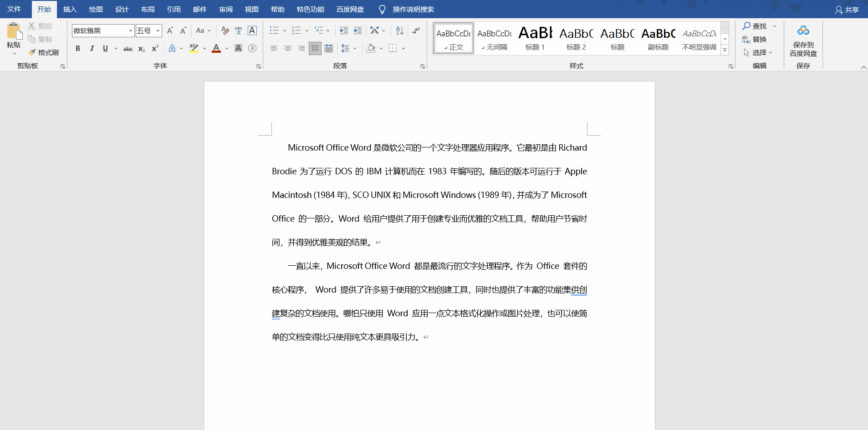Viewport: 868px width, 430px height.
Task: Open the font size dropdown (五号)
Action: click(158, 30)
